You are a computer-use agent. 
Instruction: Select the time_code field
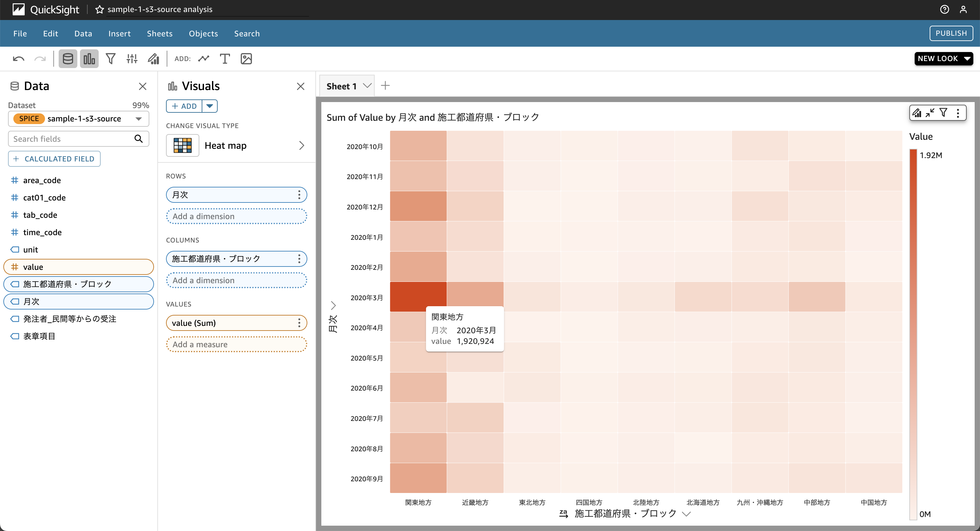tap(79, 232)
